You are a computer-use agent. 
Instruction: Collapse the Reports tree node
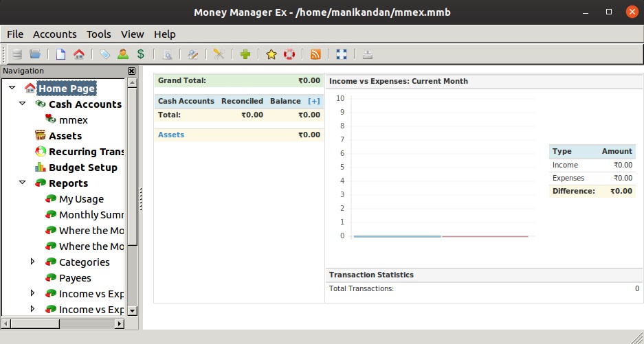click(x=22, y=182)
